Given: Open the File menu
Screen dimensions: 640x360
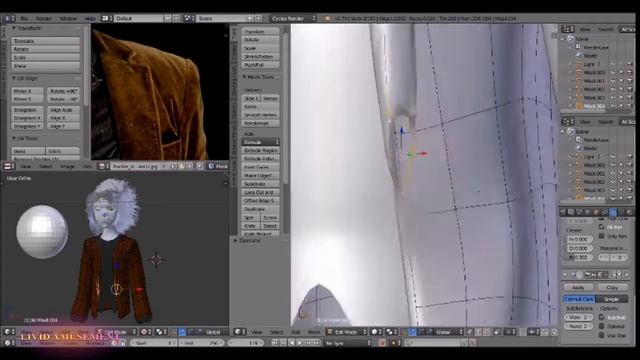Looking at the screenshot, I should [24, 18].
